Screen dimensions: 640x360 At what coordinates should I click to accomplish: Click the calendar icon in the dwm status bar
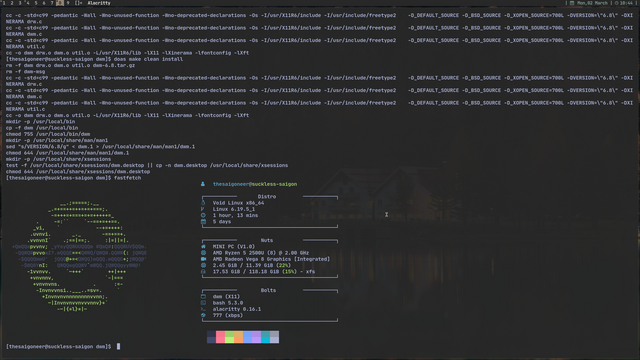coord(572,3)
